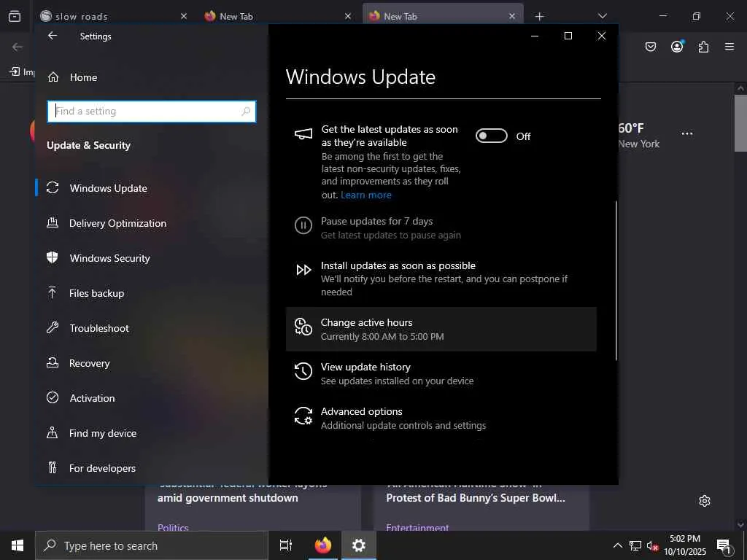The image size is (747, 560).
Task: Click the Find my device person icon
Action: pyautogui.click(x=53, y=432)
